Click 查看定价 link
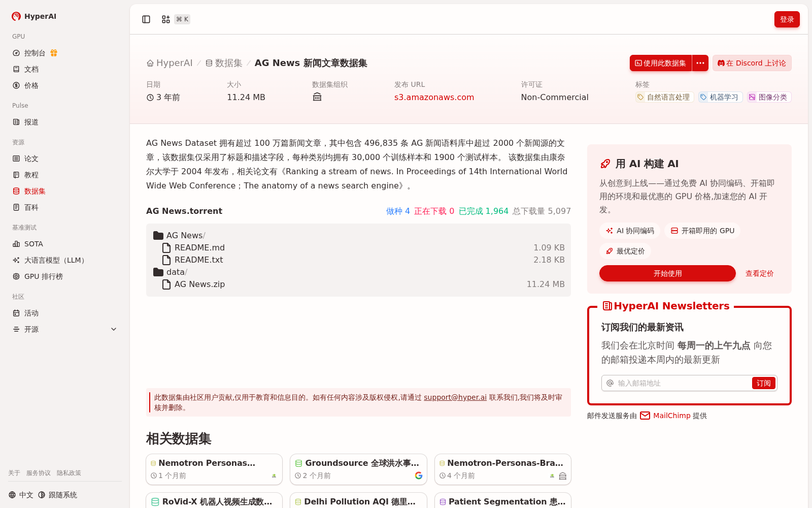The image size is (812, 508). (759, 273)
